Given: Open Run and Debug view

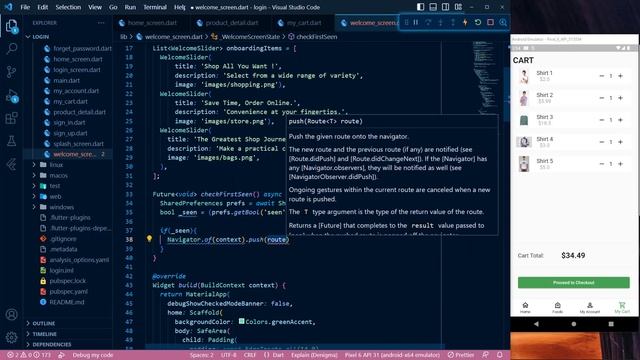Looking at the screenshot, I should click(11, 96).
